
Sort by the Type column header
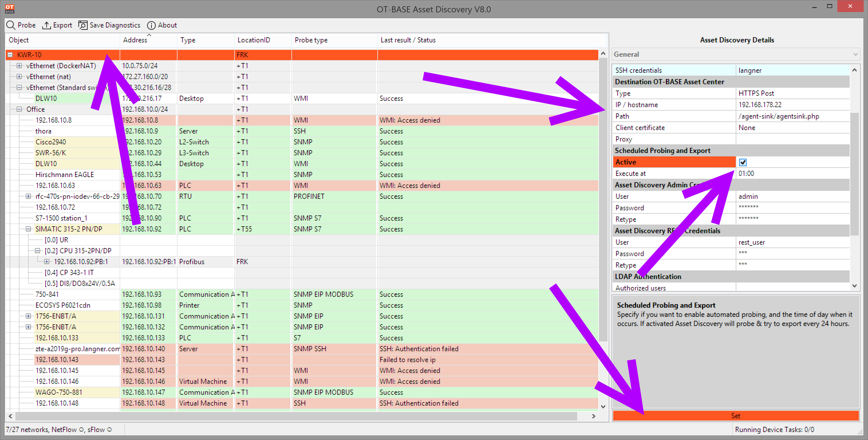[x=206, y=40]
